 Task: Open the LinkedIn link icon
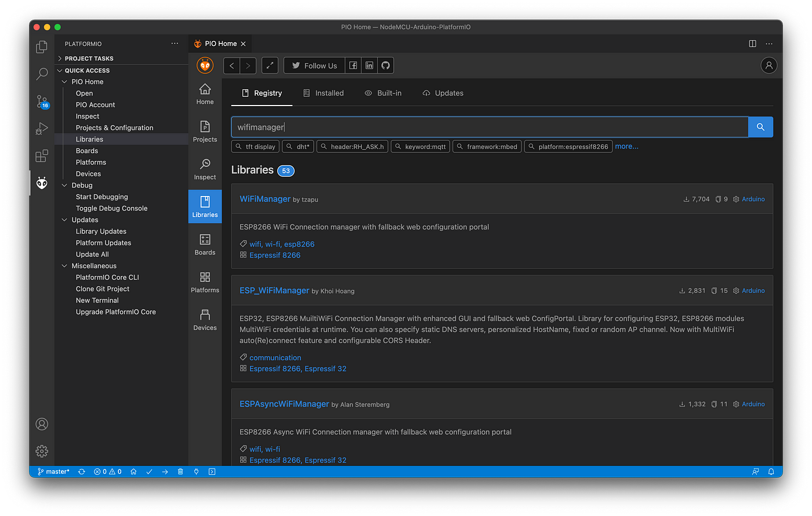(x=369, y=66)
